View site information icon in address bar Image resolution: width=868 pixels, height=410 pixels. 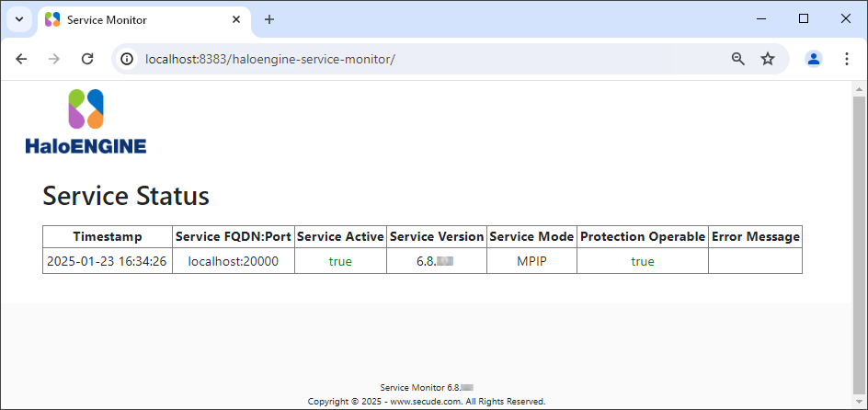128,59
